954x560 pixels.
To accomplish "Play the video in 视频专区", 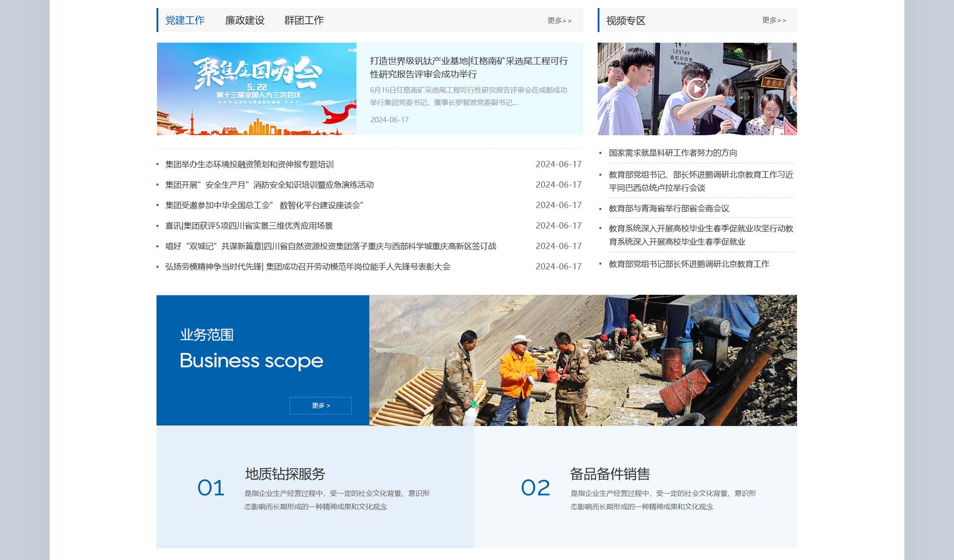I will [697, 89].
